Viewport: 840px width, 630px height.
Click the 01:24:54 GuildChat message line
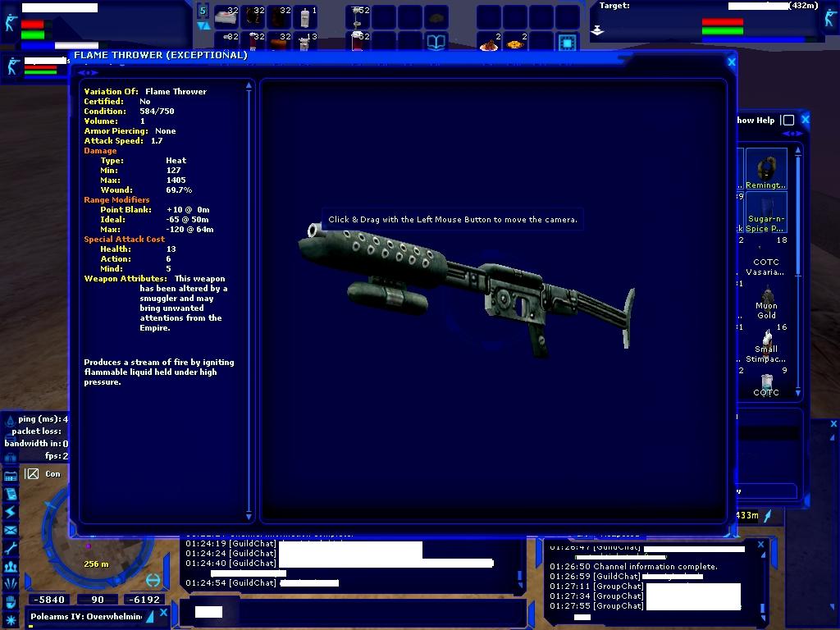[262, 583]
